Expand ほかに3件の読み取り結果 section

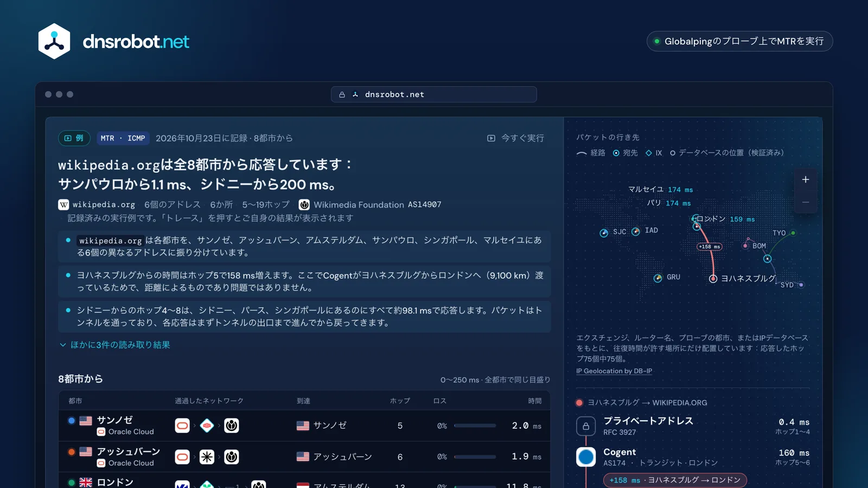[115, 345]
